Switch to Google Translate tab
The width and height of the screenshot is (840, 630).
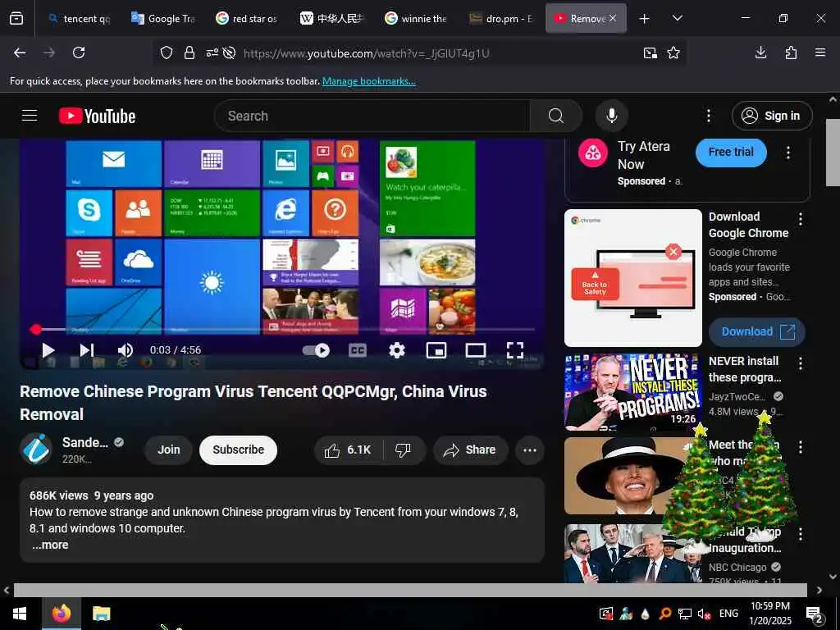click(x=164, y=18)
